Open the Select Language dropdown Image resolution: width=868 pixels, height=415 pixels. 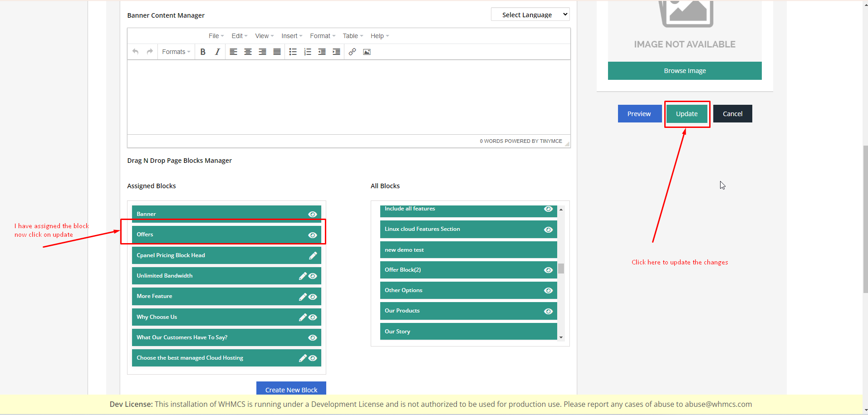pos(530,15)
